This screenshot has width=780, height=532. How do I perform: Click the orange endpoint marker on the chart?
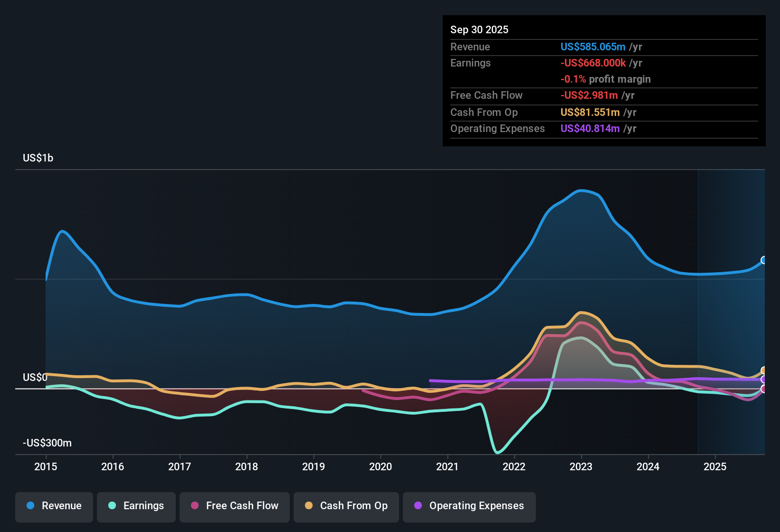[763, 370]
